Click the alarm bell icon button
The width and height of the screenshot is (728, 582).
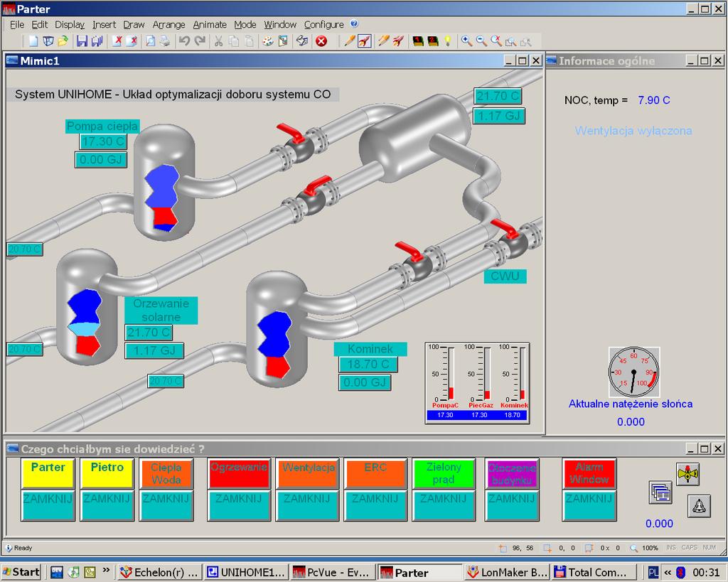coord(699,506)
